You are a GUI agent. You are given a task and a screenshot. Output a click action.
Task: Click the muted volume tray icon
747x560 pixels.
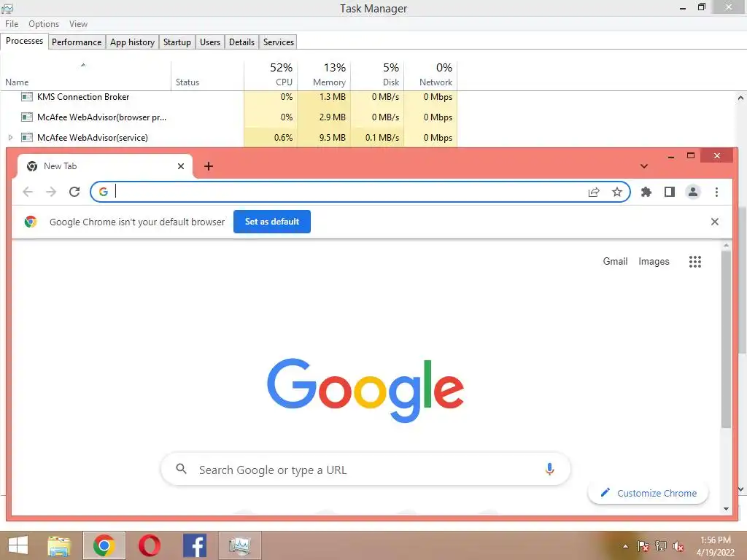coord(678,546)
